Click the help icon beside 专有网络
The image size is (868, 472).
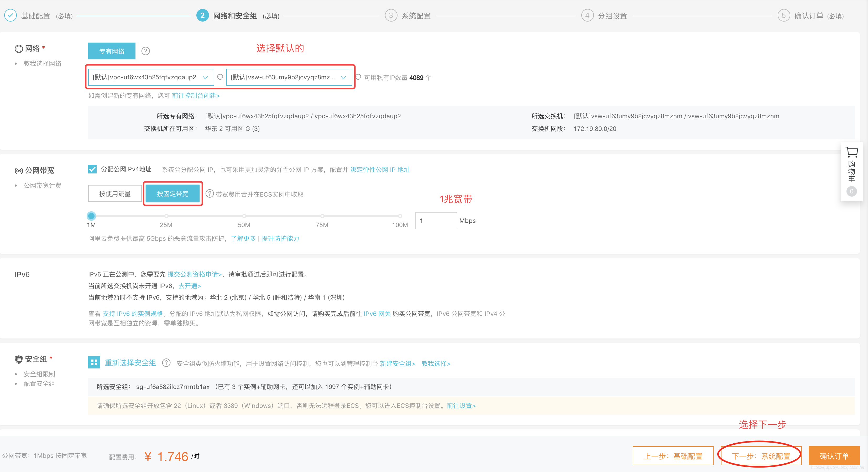click(x=145, y=51)
